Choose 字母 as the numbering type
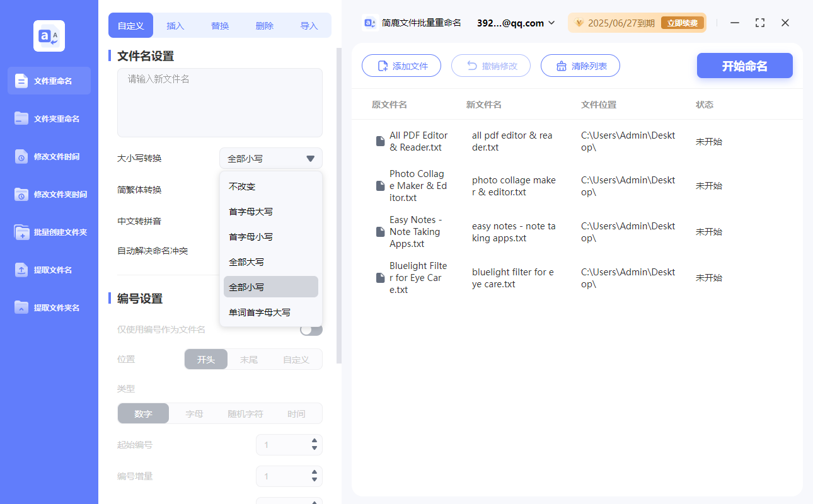Image resolution: width=813 pixels, height=504 pixels. coord(194,414)
